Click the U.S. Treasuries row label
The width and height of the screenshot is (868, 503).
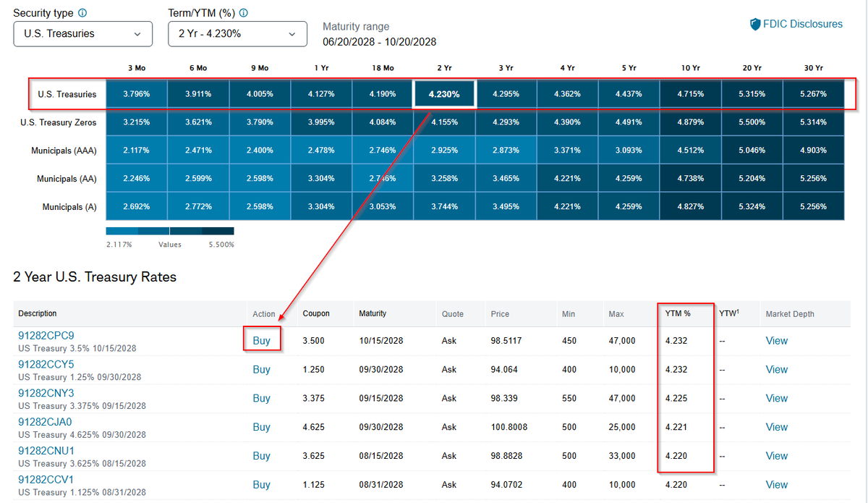67,94
